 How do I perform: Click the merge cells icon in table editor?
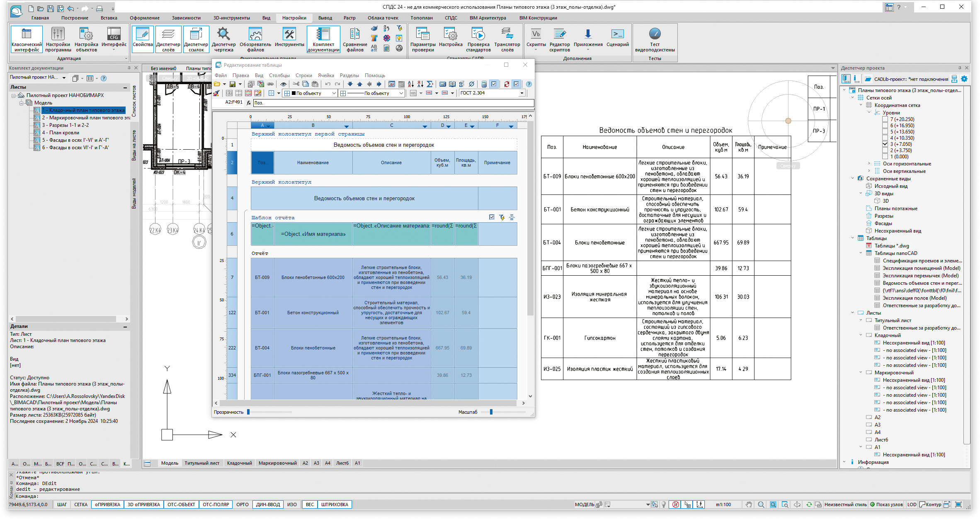[x=229, y=93]
